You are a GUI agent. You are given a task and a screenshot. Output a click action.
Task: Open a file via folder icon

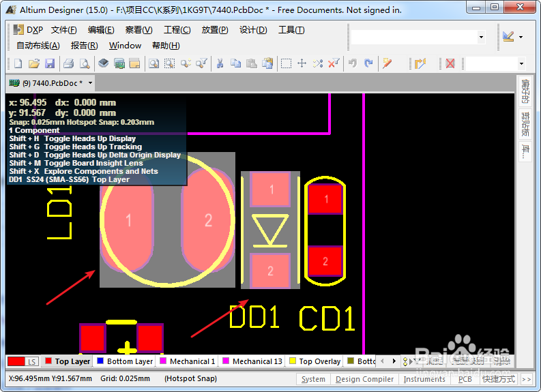(x=34, y=63)
